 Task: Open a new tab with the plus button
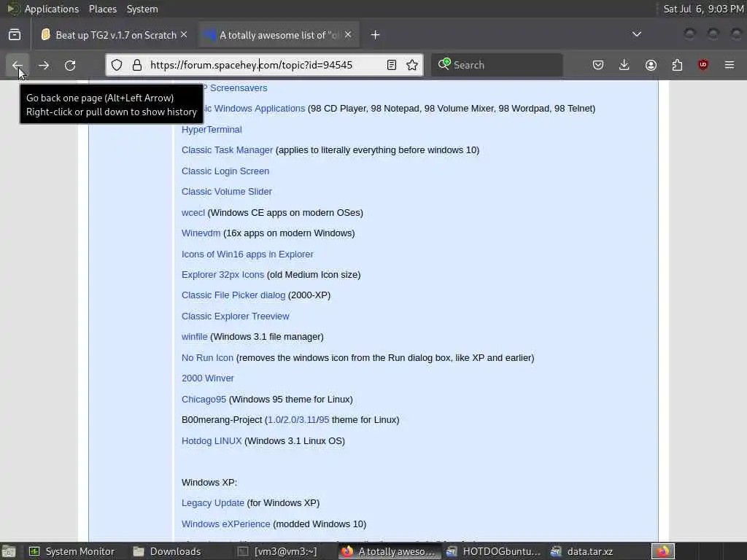(376, 35)
